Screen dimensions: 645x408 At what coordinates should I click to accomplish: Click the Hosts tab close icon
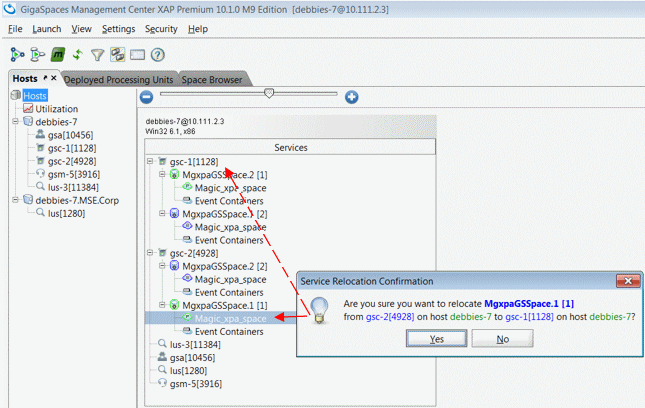53,78
